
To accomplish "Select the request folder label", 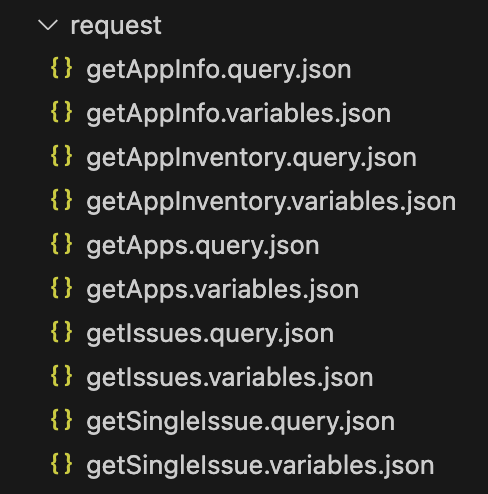I will point(116,26).
